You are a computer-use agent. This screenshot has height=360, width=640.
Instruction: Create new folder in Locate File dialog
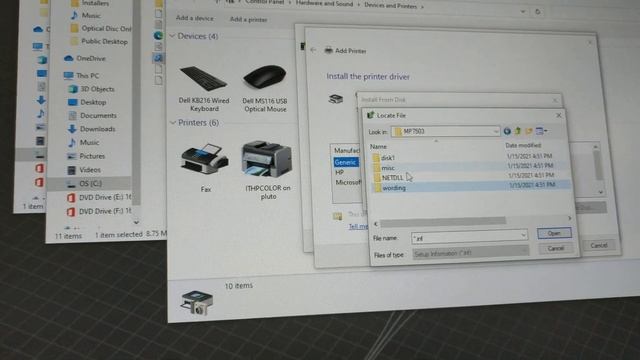coord(529,131)
